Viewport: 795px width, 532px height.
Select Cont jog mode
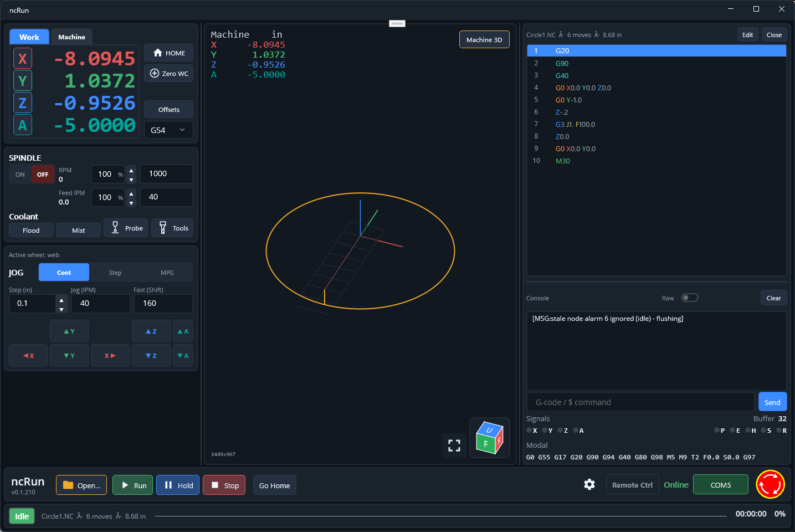[64, 272]
